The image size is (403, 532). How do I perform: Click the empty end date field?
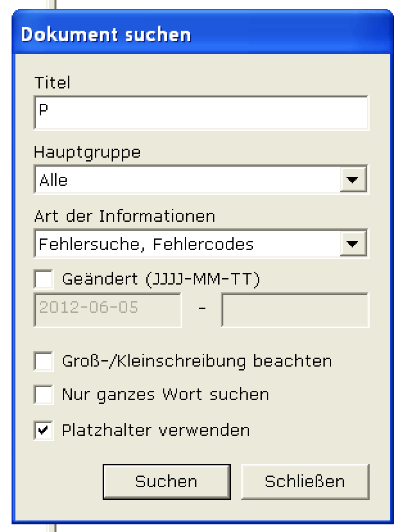coord(295,310)
